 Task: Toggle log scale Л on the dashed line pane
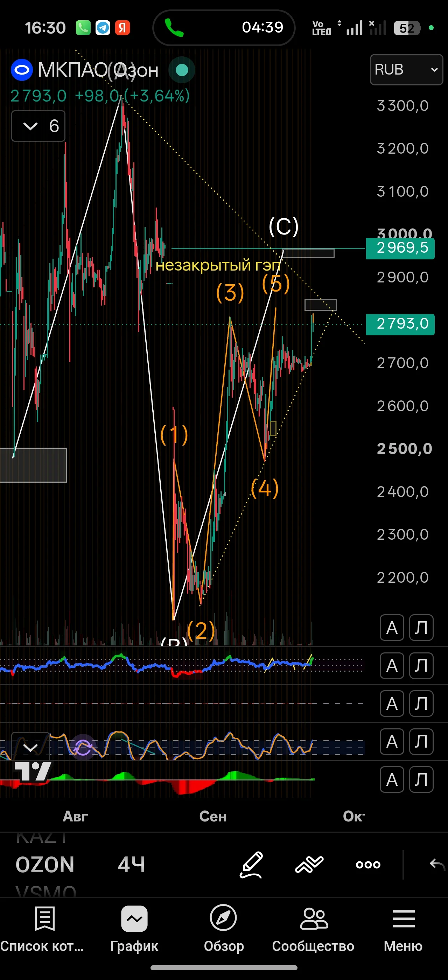(x=421, y=703)
